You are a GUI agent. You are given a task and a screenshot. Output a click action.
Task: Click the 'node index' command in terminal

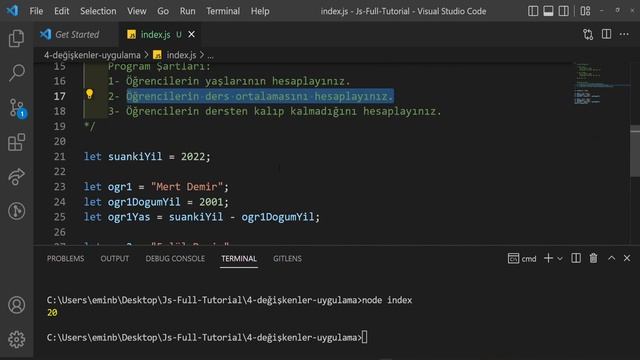(387, 300)
